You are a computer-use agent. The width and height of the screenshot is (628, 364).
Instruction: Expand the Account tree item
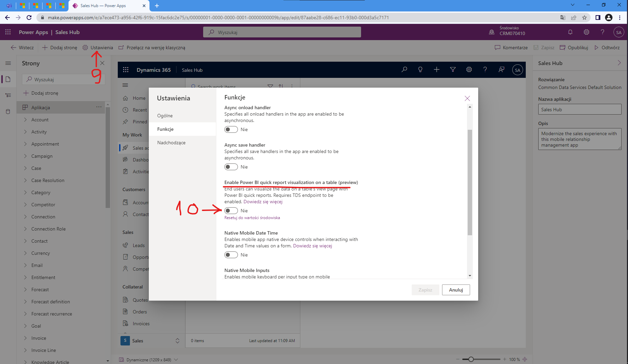pyautogui.click(x=25, y=119)
